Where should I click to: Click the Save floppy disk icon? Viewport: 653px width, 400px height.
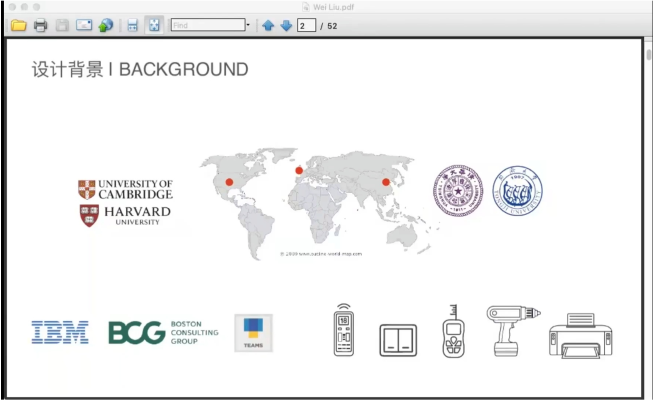62,25
